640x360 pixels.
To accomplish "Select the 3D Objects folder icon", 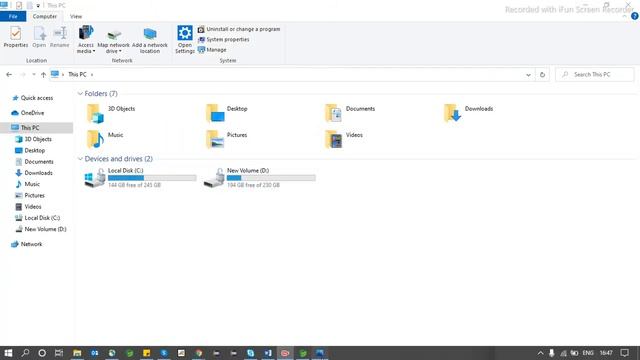I will pyautogui.click(x=96, y=113).
